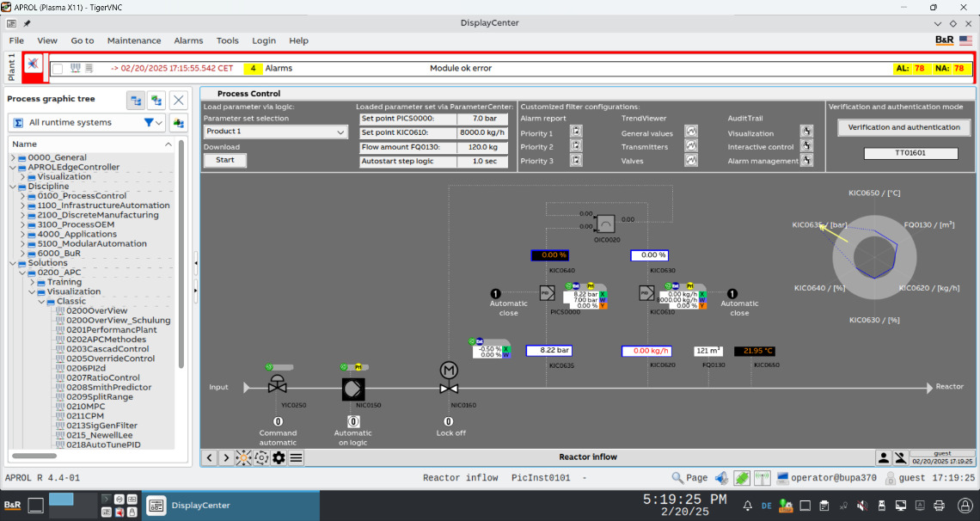Expand the 0100_ProcessControl tree node
The image size is (980, 521).
22,196
